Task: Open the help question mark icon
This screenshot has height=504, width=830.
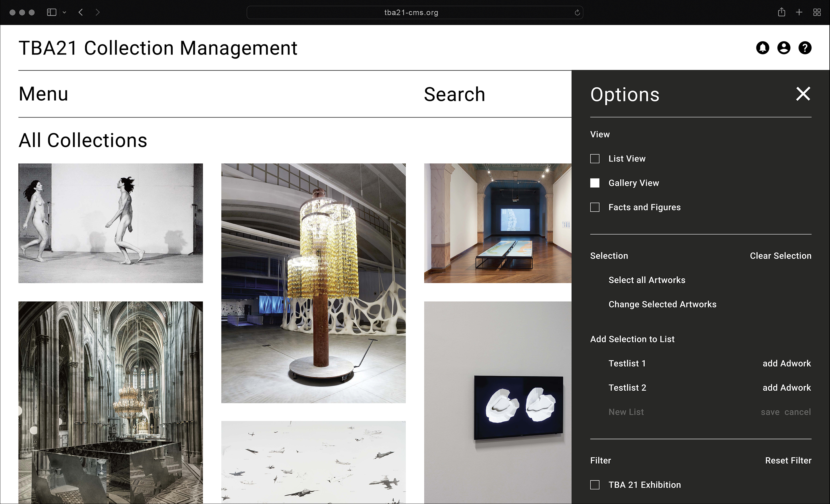Action: tap(805, 48)
